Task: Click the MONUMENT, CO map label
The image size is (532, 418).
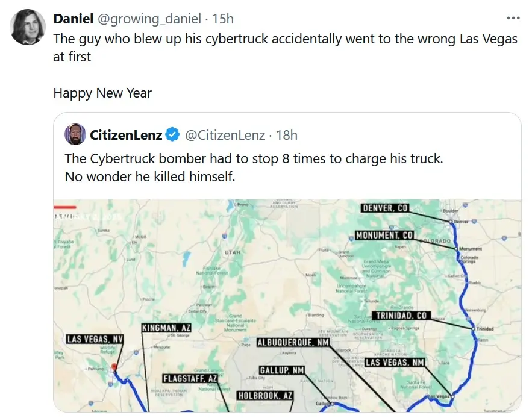Action: pyautogui.click(x=384, y=235)
